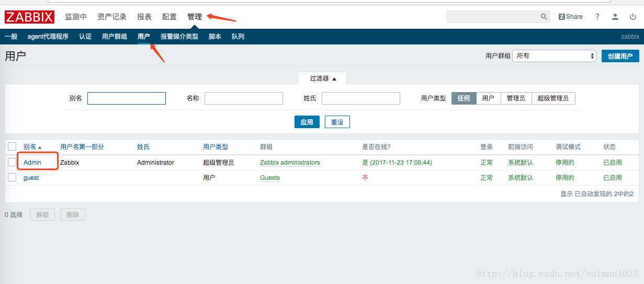This screenshot has height=284, width=644.
Task: Open the 报表 menu
Action: point(144,17)
